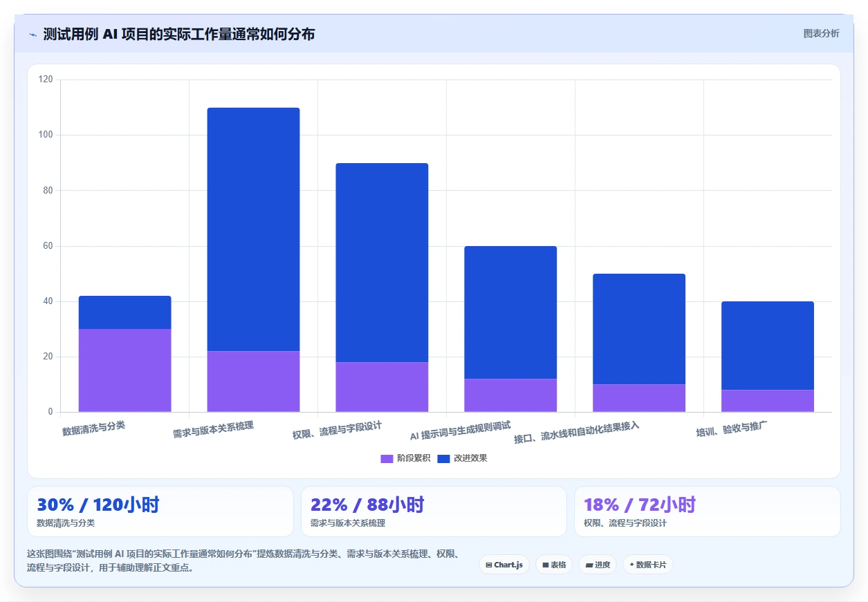The height and width of the screenshot is (602, 868).
Task: Click the y-axis value 80
Action: pyautogui.click(x=48, y=190)
